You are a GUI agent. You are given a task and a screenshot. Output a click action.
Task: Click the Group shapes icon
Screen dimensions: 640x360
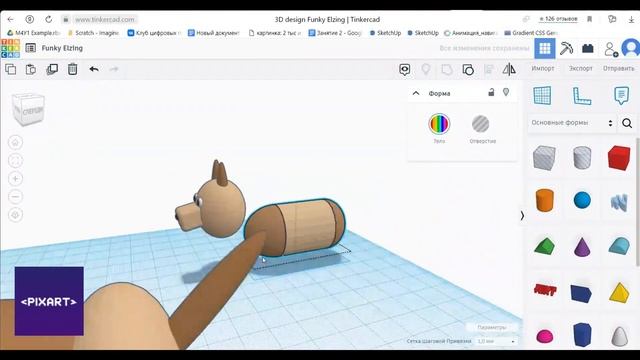tap(447, 69)
